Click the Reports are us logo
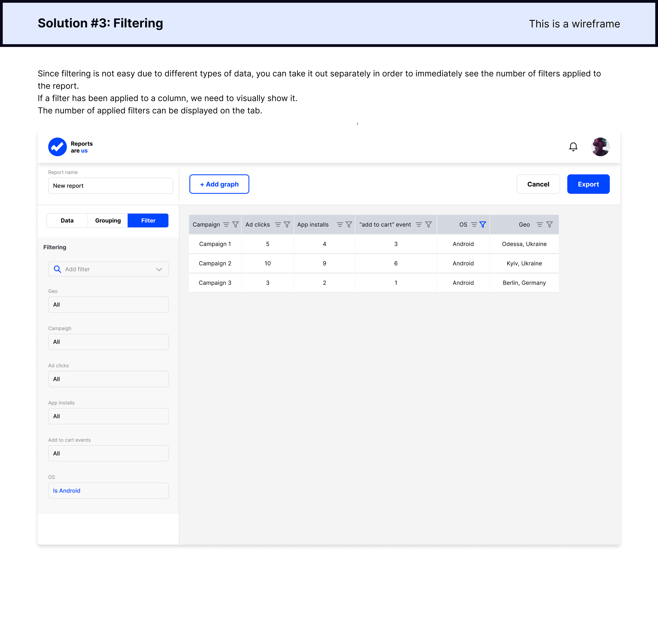The image size is (658, 644). (x=70, y=147)
